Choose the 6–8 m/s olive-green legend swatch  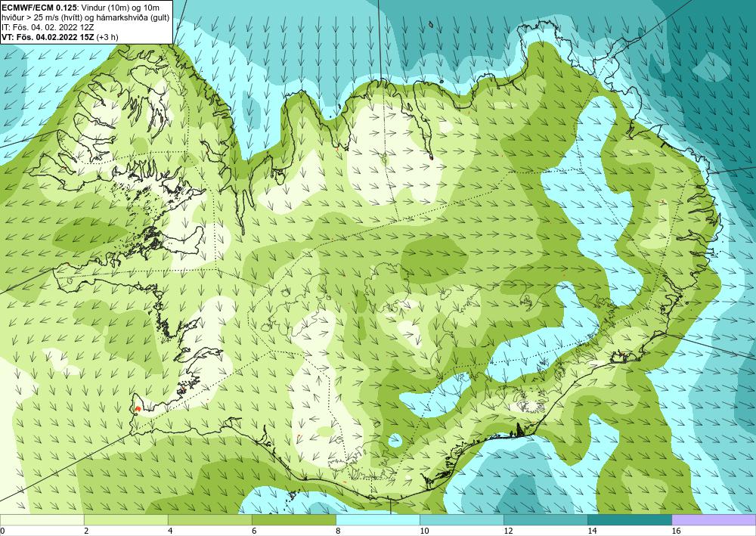pyautogui.click(x=293, y=519)
